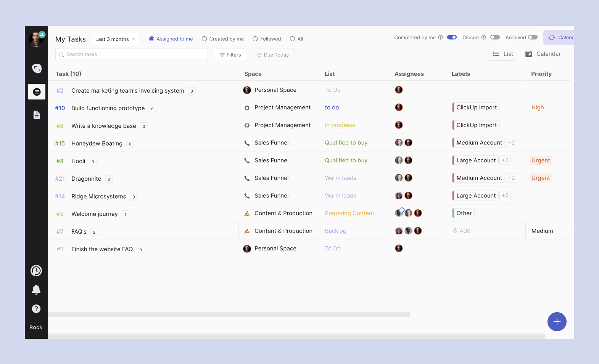Screen dimensions: 599x364
Task: Click the user profile avatar
Action: pyautogui.click(x=36, y=39)
